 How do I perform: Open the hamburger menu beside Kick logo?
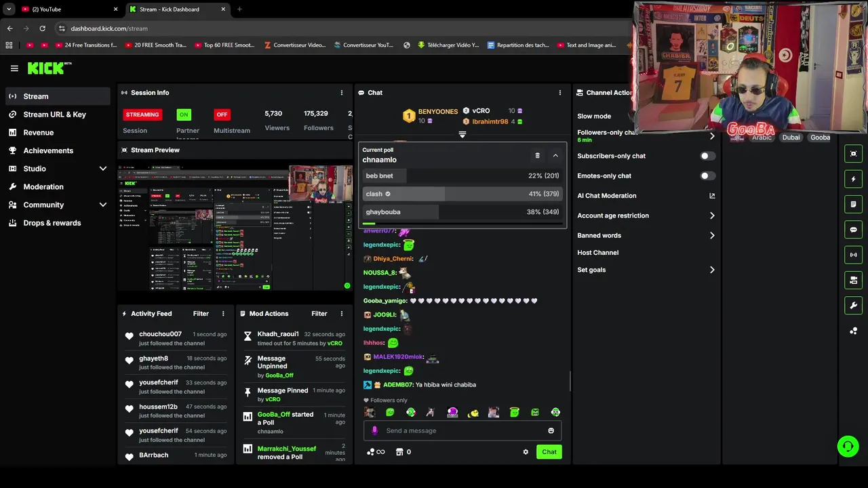pos(14,68)
